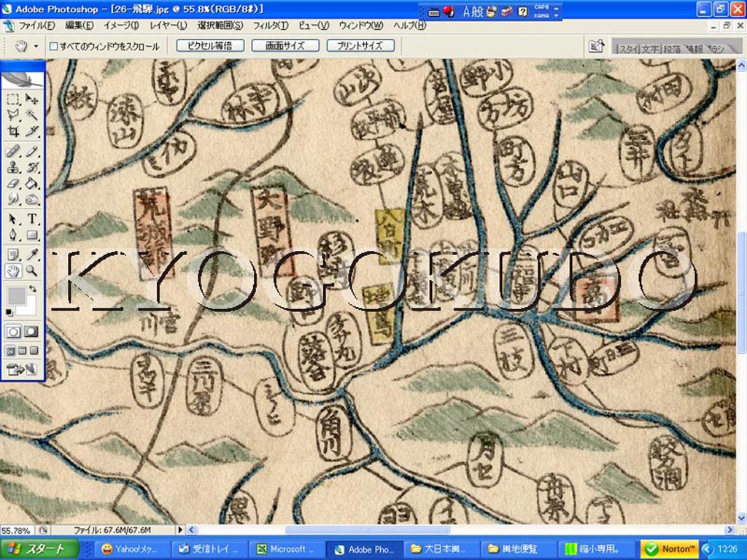Select the Type tool
This screenshot has width=747, height=560.
click(31, 219)
